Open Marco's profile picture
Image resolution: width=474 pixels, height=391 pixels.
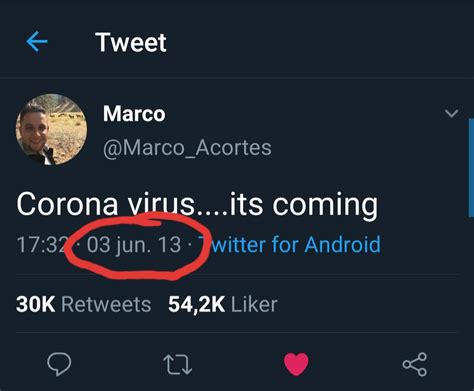[51, 129]
